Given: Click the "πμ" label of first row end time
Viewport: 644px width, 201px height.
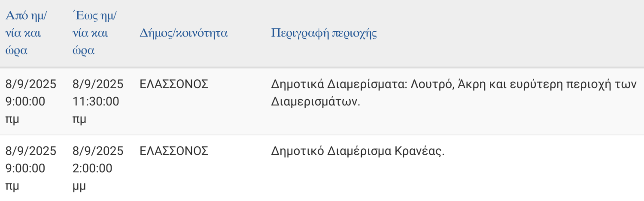Looking at the screenshot, I should [x=79, y=119].
